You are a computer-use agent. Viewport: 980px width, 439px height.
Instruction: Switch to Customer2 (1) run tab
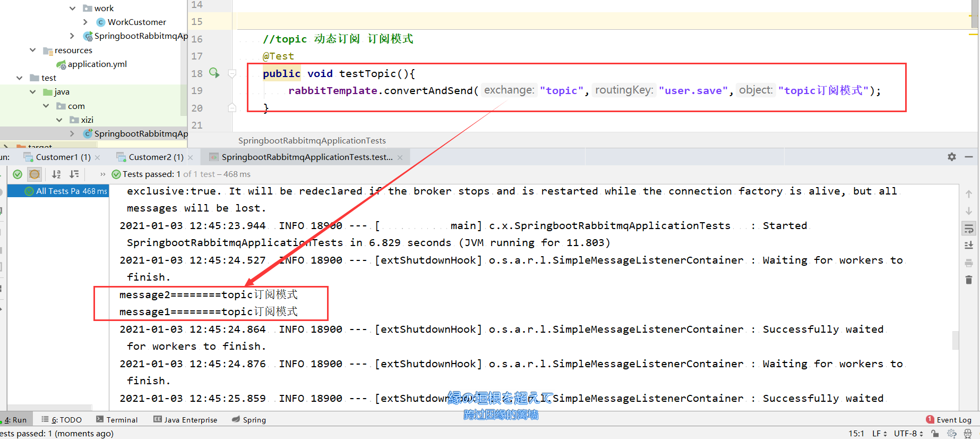pos(150,157)
